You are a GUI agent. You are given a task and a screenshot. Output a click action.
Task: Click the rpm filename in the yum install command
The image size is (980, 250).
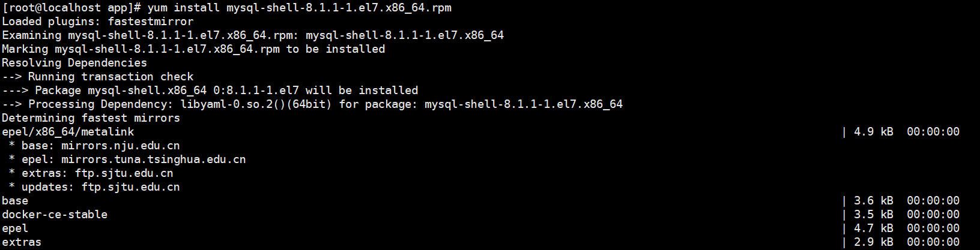pyautogui.click(x=339, y=8)
